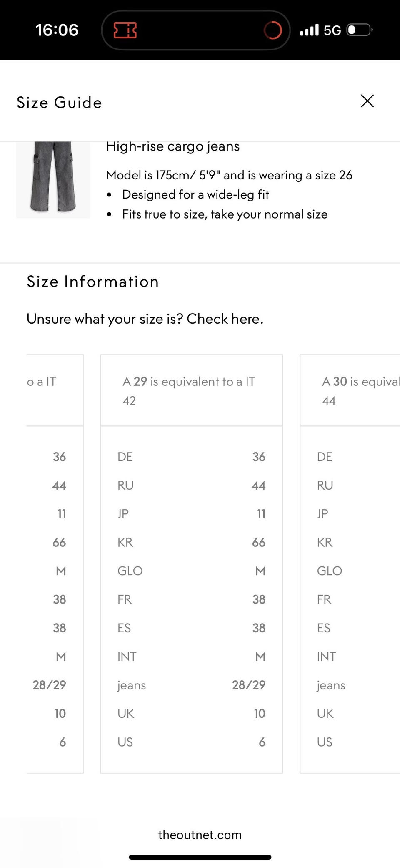Close the Size Guide with the X

click(x=367, y=101)
